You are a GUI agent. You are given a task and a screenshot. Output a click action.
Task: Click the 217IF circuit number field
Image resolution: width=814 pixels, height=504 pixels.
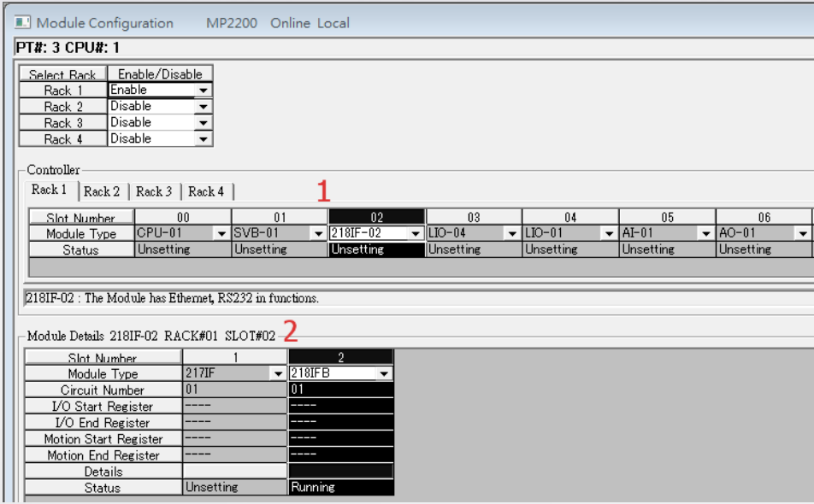[x=235, y=390]
